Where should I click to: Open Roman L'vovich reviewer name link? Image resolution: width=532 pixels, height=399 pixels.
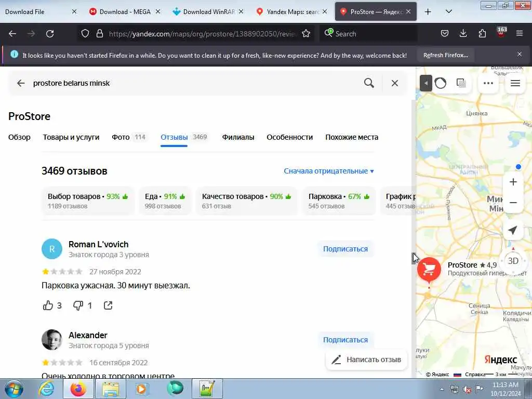tap(98, 244)
